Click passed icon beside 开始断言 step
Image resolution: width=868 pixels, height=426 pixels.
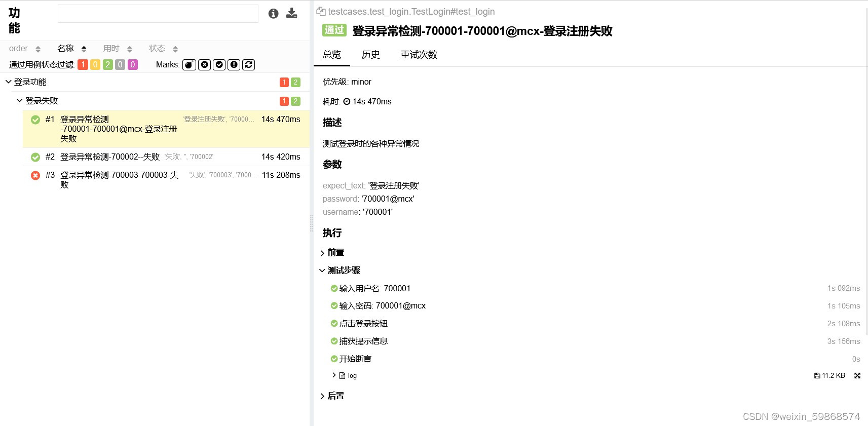[334, 359]
